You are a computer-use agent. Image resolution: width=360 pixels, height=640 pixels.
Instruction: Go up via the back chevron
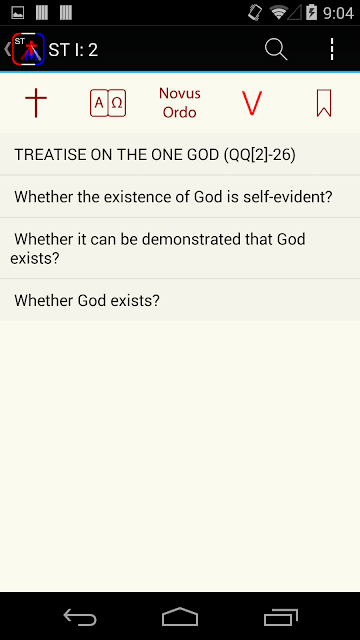click(7, 49)
